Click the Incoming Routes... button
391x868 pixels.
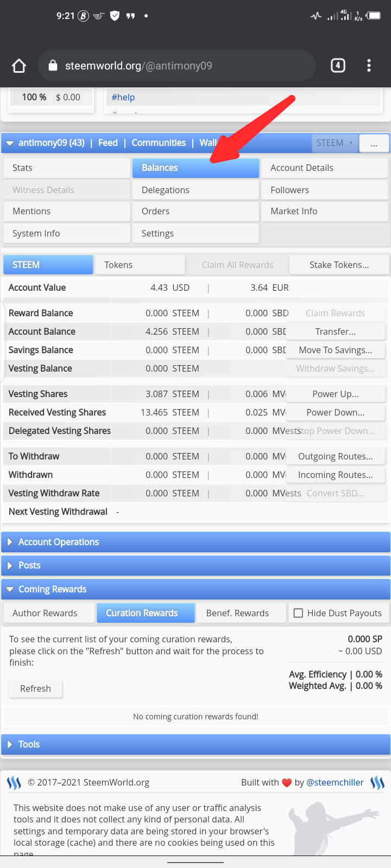point(336,475)
